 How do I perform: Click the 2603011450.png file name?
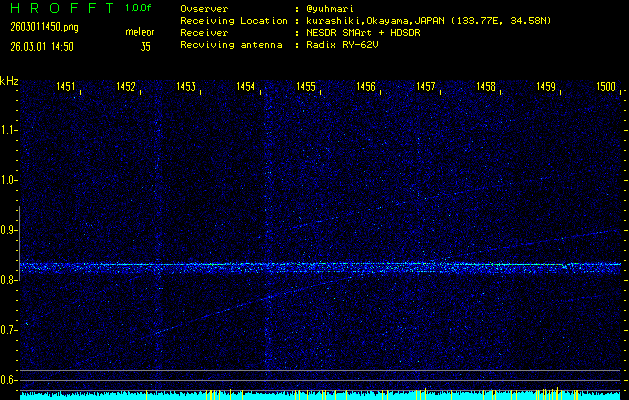coord(45,27)
